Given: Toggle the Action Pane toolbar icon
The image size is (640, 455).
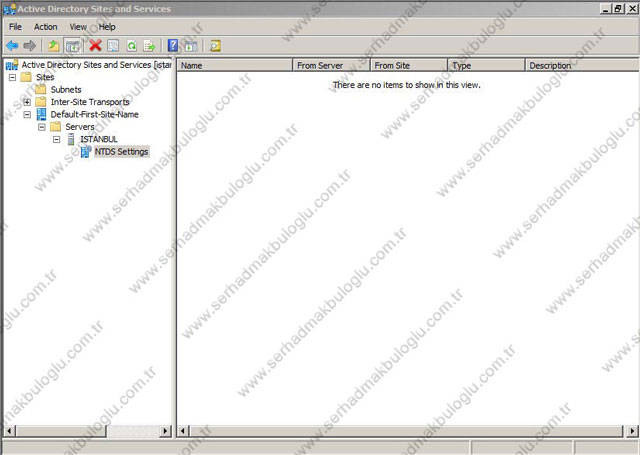Looking at the screenshot, I should pos(191,46).
